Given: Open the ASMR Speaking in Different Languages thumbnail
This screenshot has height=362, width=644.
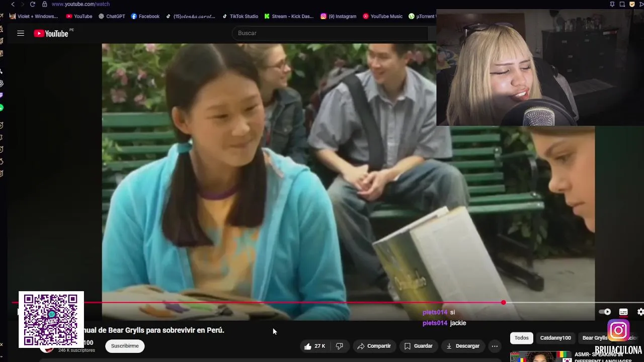Looking at the screenshot, I should point(541,356).
